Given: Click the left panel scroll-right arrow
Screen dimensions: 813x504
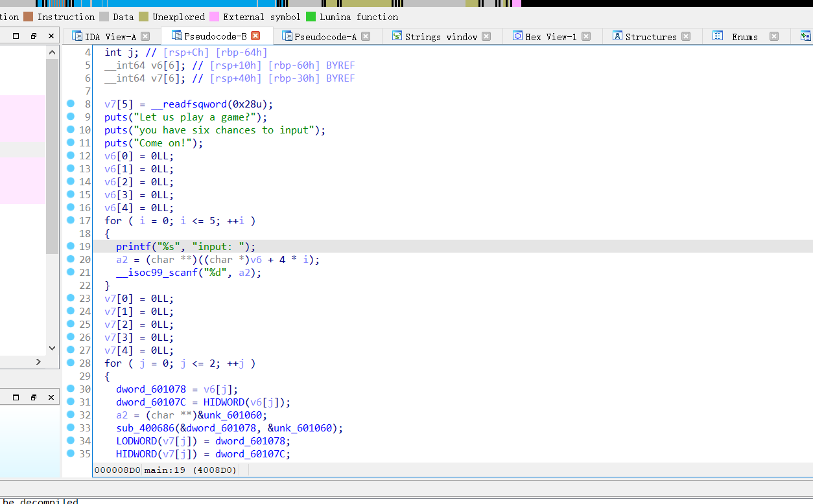Looking at the screenshot, I should coord(38,361).
